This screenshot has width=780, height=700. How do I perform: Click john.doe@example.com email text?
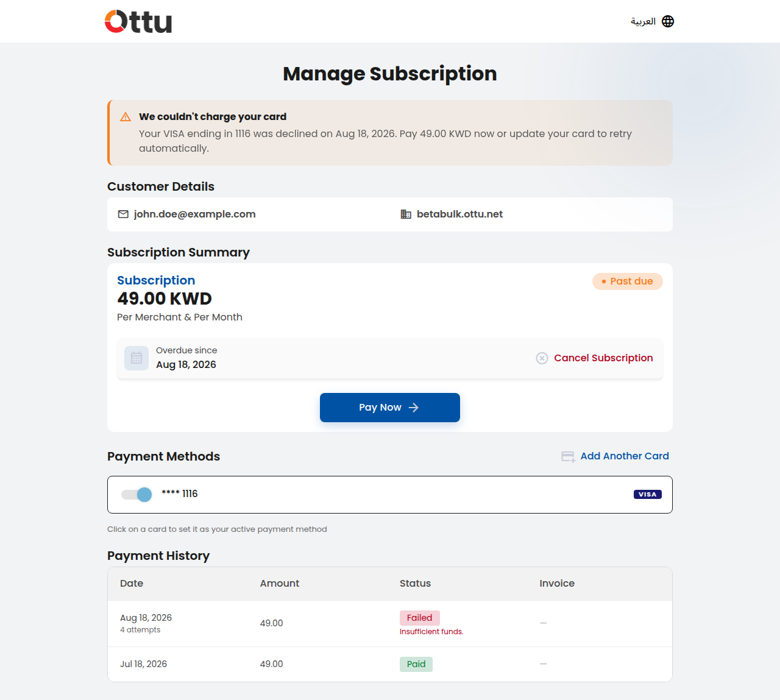pyautogui.click(x=195, y=214)
